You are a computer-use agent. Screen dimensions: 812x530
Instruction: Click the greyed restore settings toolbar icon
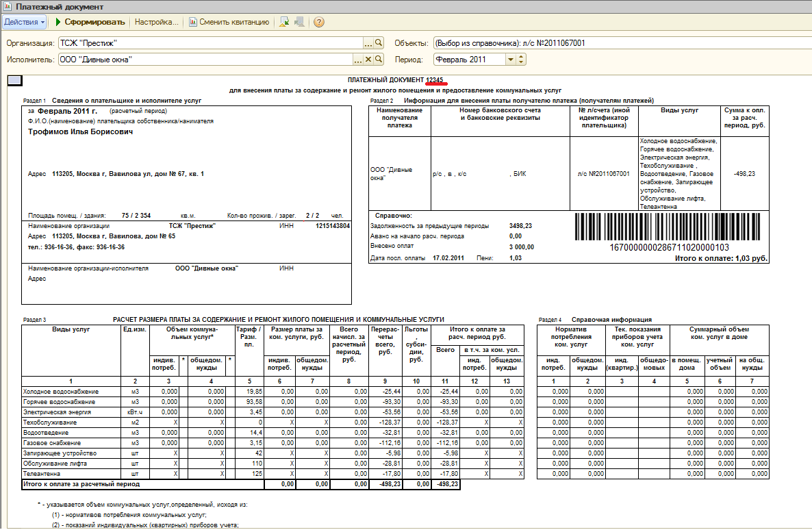299,22
